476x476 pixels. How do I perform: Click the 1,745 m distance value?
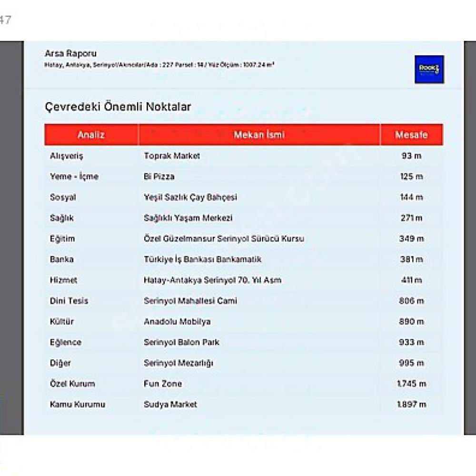tap(412, 384)
